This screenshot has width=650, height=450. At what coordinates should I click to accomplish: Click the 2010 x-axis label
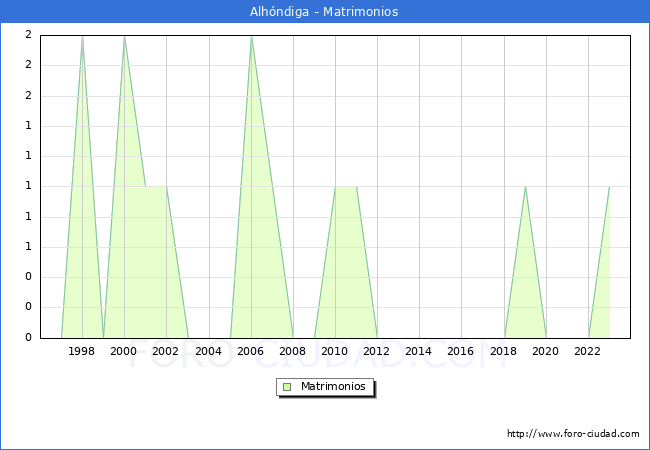click(x=334, y=351)
